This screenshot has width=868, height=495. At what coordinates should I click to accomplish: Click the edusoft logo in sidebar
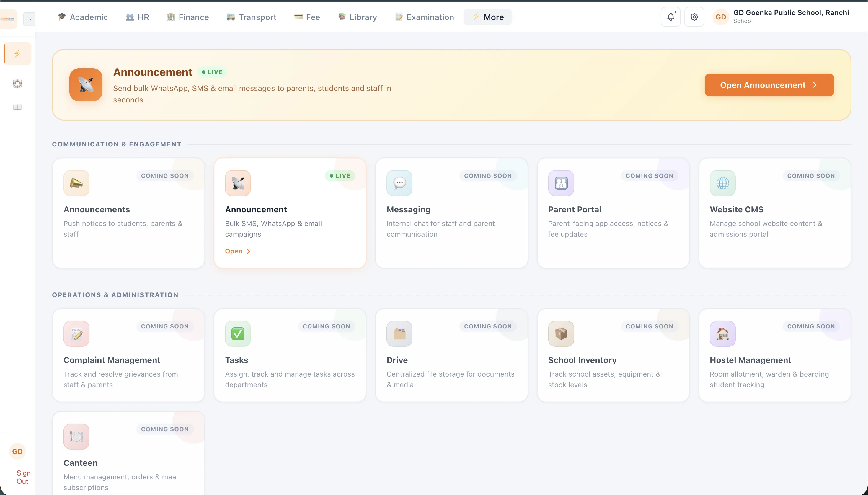tap(8, 19)
